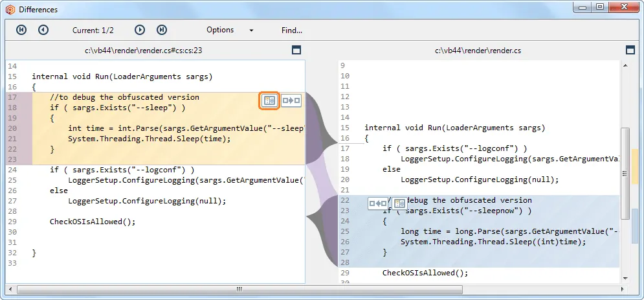Go to the next difference
This screenshot has height=300, width=644.
click(140, 30)
